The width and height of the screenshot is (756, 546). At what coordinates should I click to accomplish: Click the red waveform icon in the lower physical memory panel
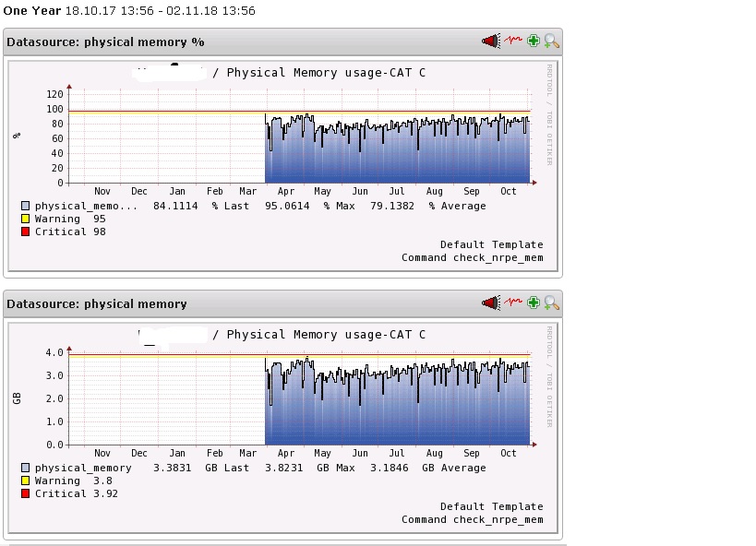tap(513, 303)
